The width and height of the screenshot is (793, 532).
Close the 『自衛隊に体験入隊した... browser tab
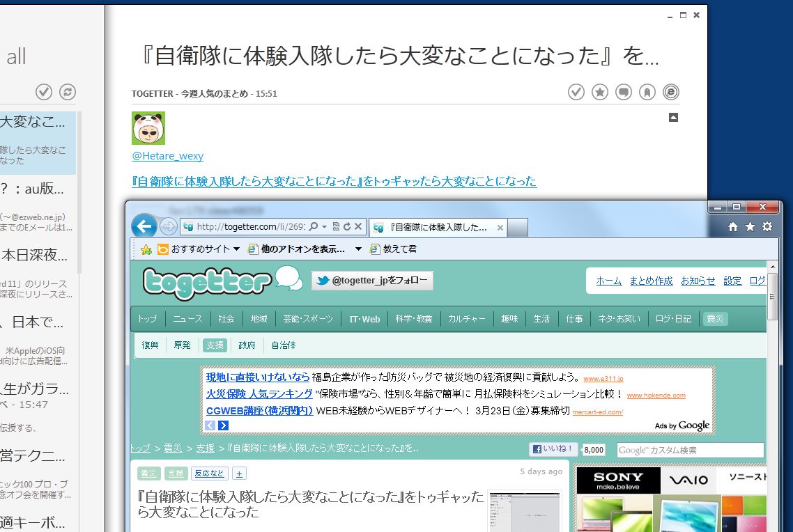tap(500, 228)
